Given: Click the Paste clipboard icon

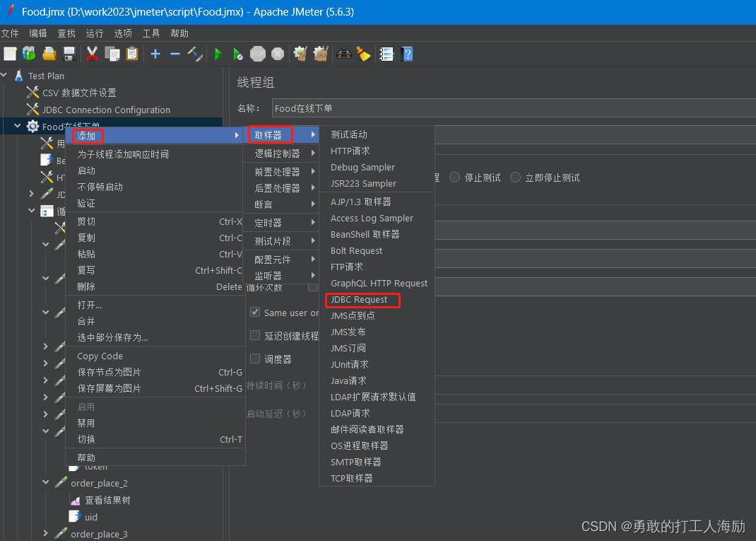Looking at the screenshot, I should (131, 54).
